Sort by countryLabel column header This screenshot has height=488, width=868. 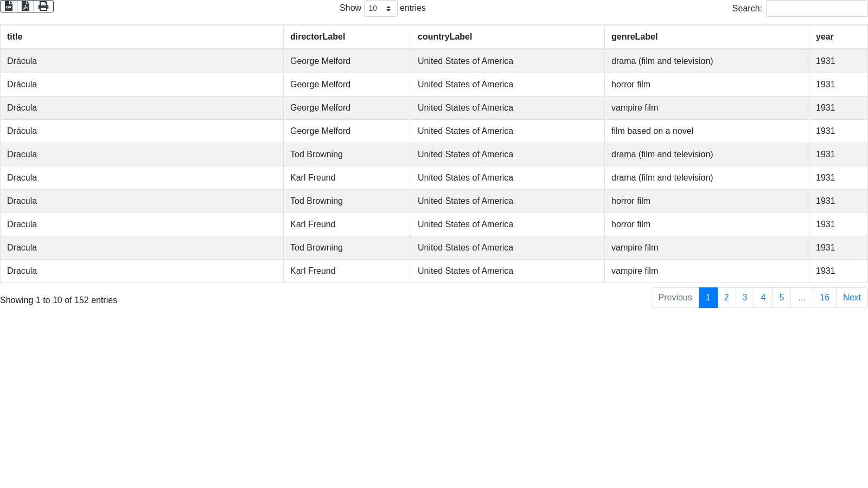[444, 37]
